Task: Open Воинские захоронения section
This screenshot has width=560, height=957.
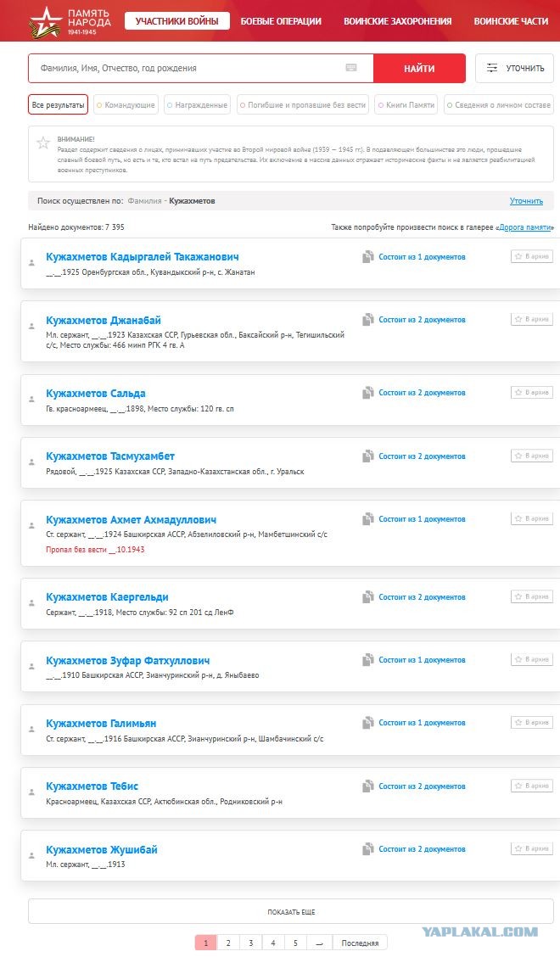Action: (398, 21)
